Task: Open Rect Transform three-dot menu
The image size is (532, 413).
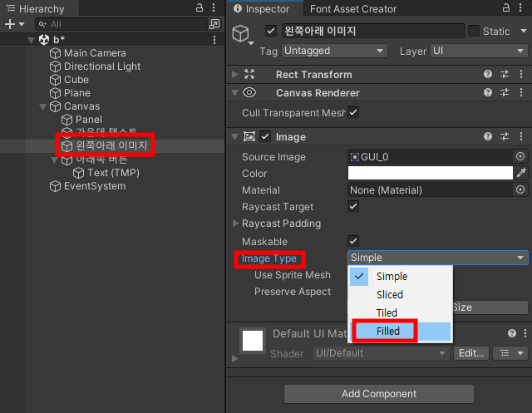Action: click(x=521, y=74)
